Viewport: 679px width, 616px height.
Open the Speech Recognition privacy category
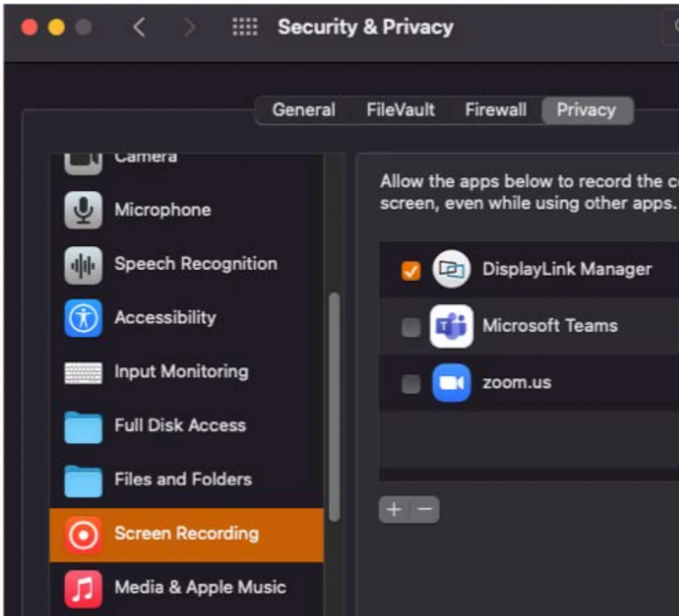(195, 264)
